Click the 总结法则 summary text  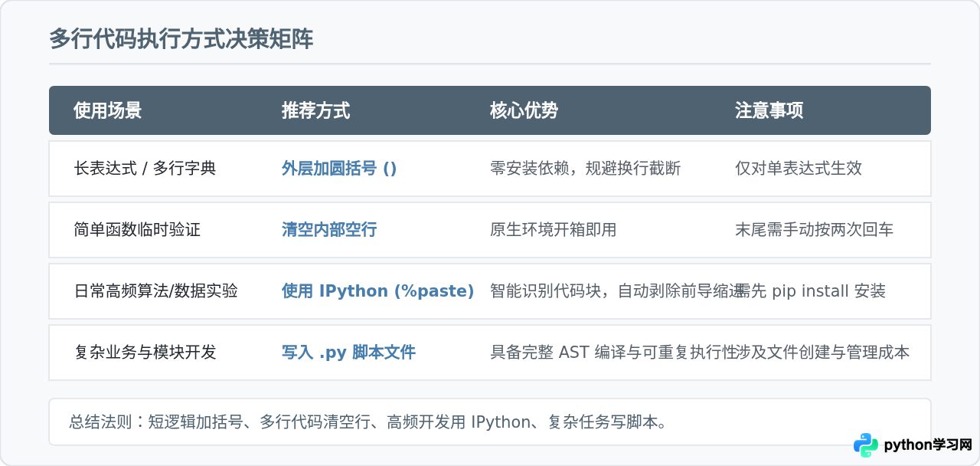click(x=368, y=422)
